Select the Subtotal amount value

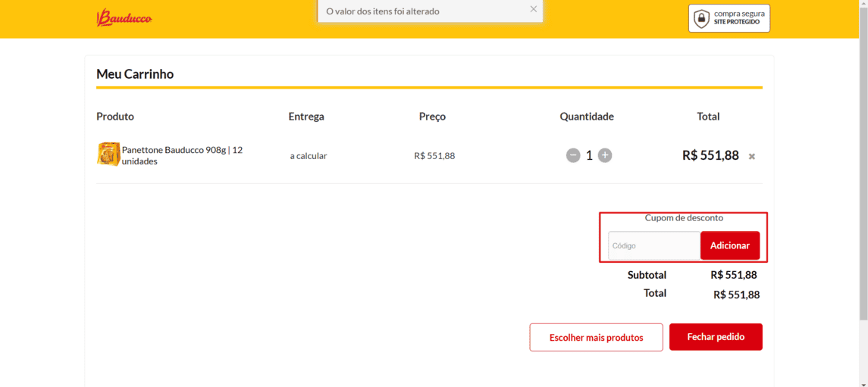(734, 275)
